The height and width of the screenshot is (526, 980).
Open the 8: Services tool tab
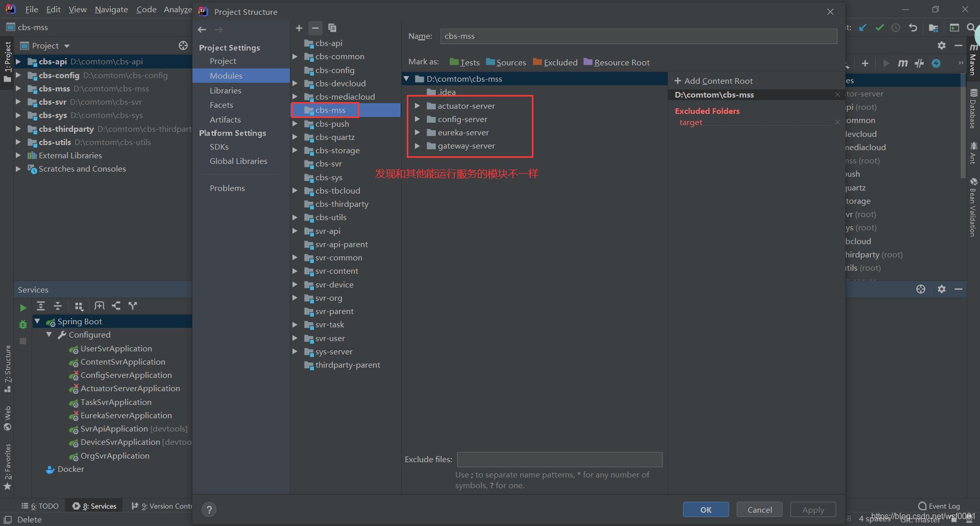[94, 506]
